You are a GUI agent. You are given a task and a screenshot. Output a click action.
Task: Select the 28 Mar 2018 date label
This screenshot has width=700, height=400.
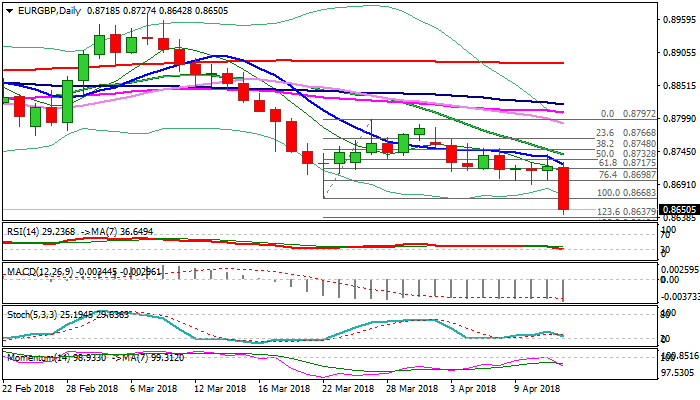(413, 389)
